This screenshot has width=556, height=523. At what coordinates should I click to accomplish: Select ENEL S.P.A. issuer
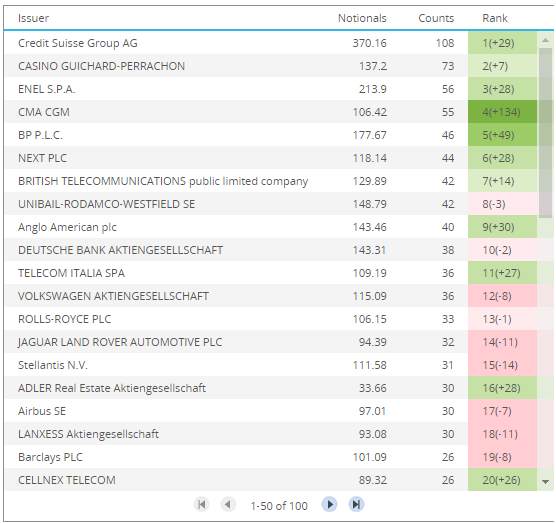pyautogui.click(x=46, y=89)
